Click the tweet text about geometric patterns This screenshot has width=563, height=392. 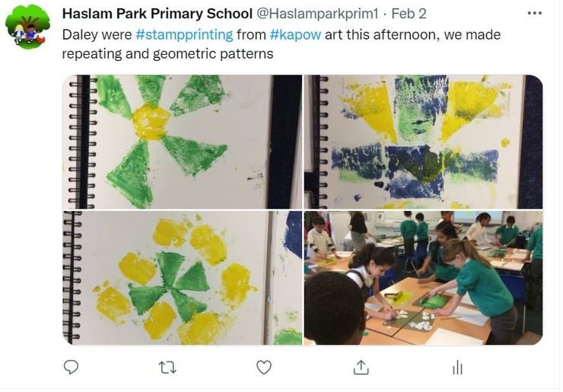tap(281, 44)
